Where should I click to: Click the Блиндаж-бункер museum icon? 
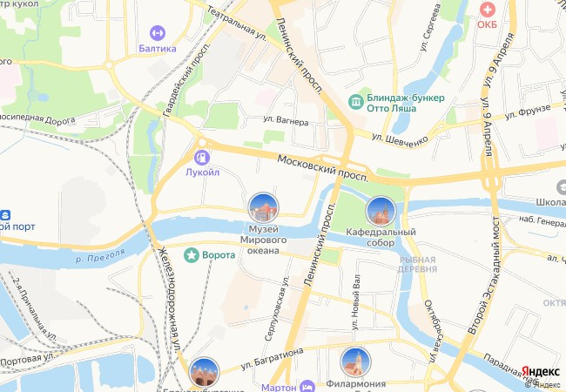pyautogui.click(x=356, y=102)
